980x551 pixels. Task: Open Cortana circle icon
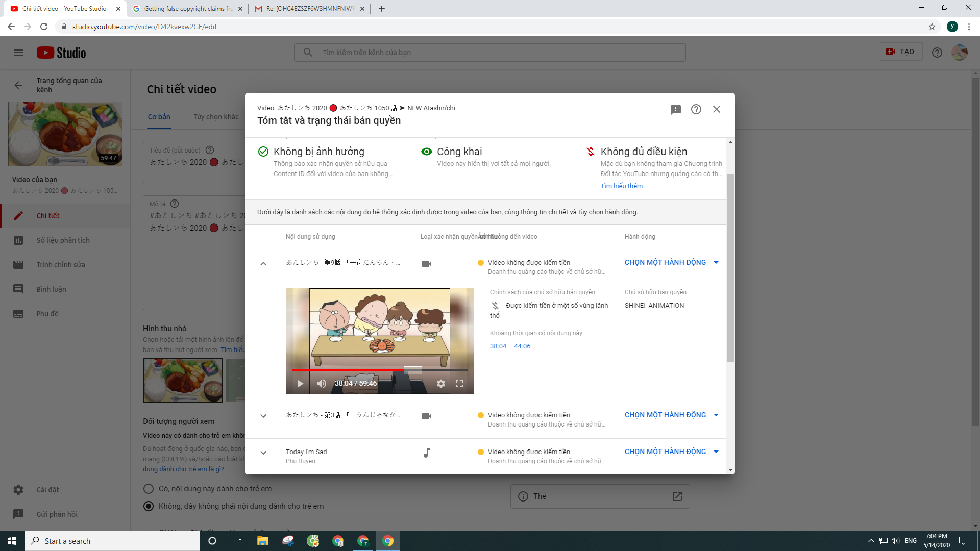coord(212,541)
